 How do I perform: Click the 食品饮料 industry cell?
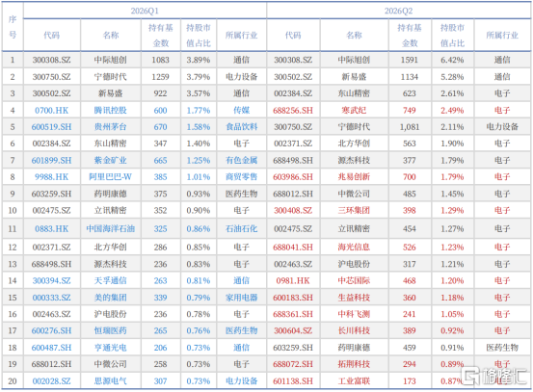coord(241,127)
